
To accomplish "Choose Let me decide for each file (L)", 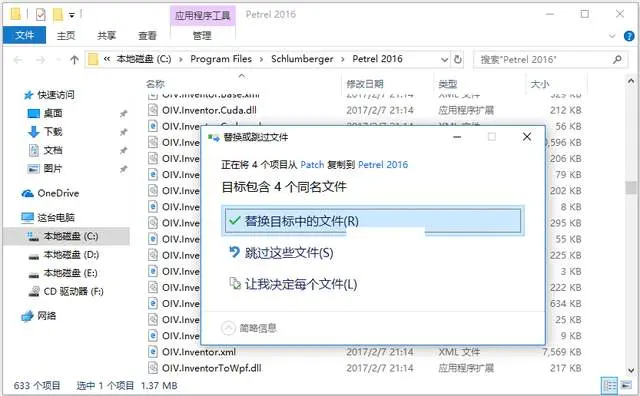I will pyautogui.click(x=293, y=284).
